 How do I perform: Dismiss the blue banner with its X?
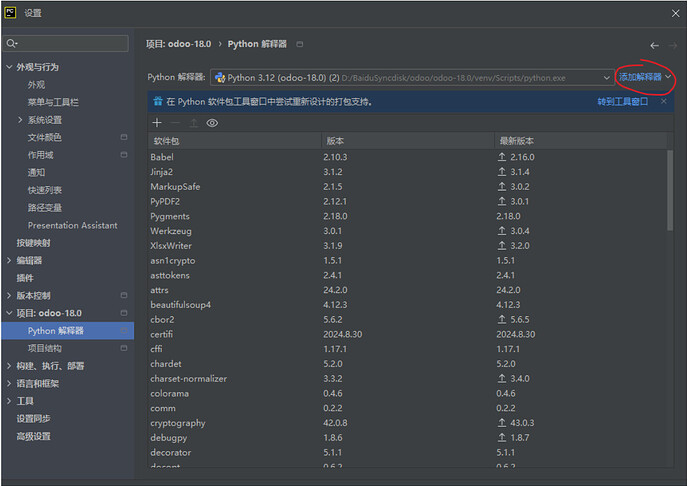(x=664, y=101)
